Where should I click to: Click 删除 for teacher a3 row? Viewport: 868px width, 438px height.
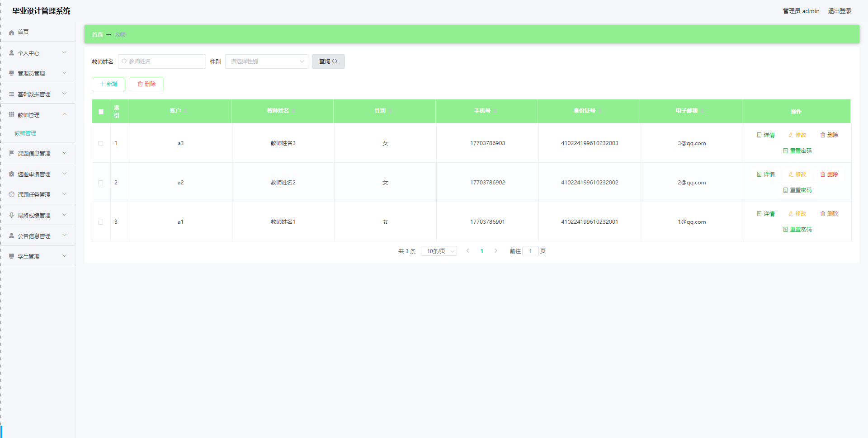(x=829, y=135)
